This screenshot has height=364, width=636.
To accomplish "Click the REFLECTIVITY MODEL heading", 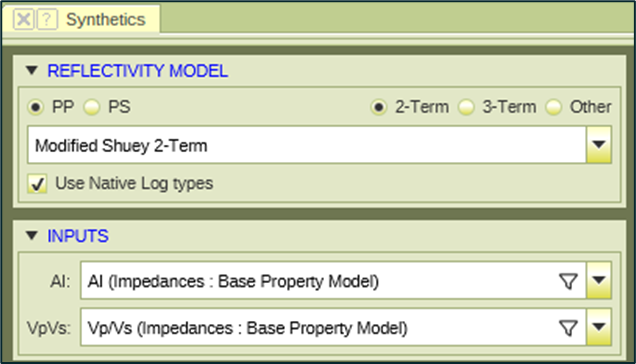I will (138, 71).
